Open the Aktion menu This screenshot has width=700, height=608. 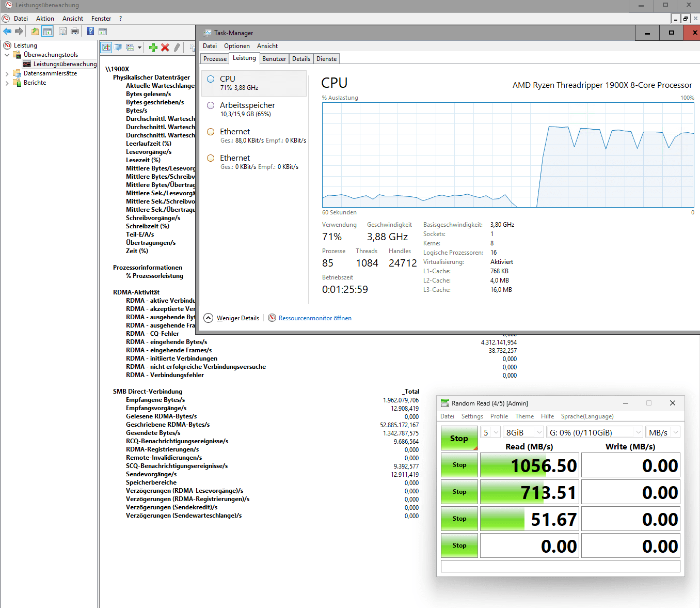pos(45,19)
